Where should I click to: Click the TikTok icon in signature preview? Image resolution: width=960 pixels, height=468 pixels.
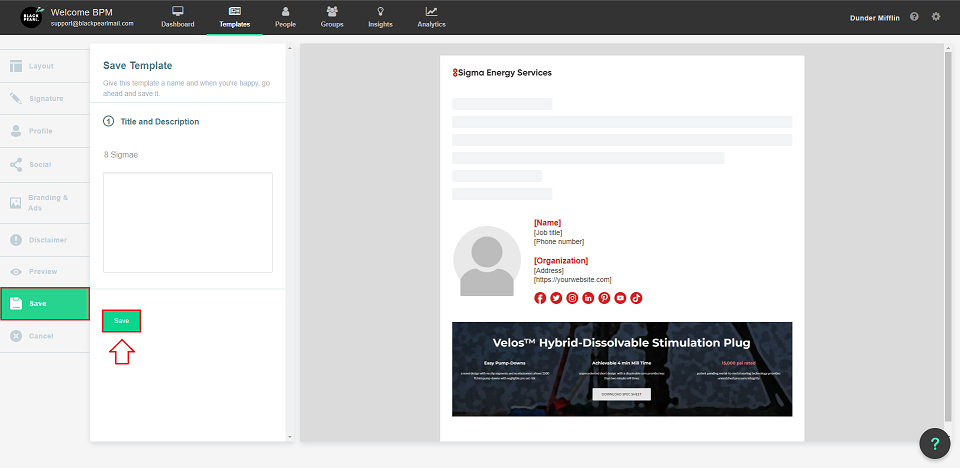point(636,298)
